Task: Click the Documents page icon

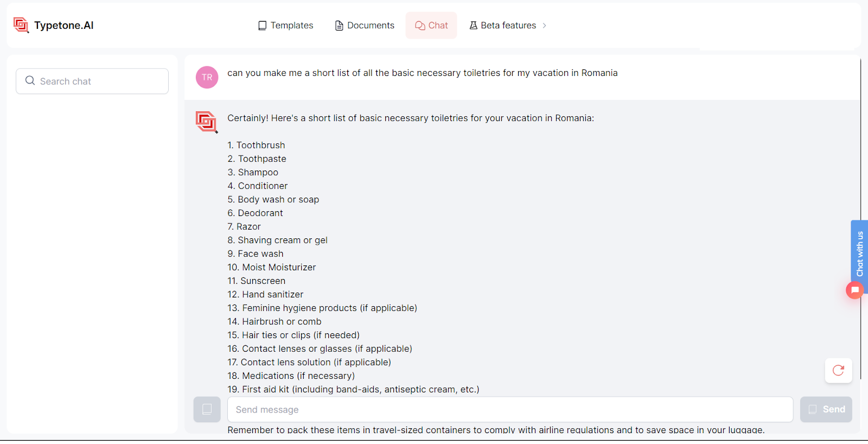Action: pyautogui.click(x=339, y=26)
